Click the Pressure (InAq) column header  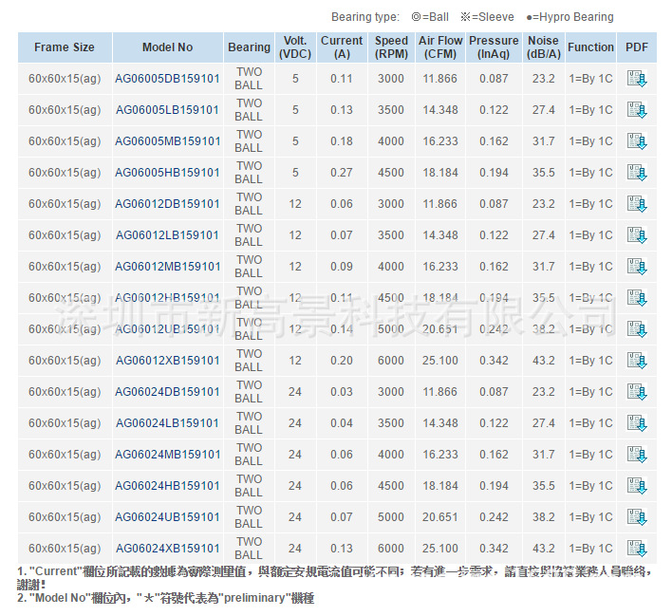pyautogui.click(x=494, y=47)
